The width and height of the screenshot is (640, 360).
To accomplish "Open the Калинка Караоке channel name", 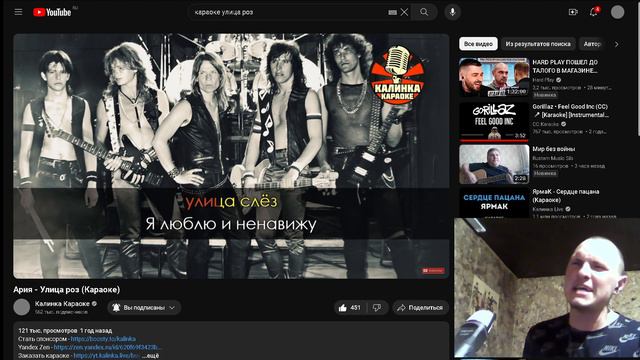I will click(x=62, y=304).
